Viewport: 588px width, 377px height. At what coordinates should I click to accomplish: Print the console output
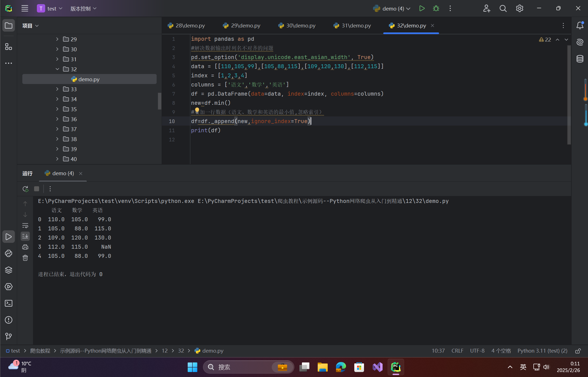(25, 247)
